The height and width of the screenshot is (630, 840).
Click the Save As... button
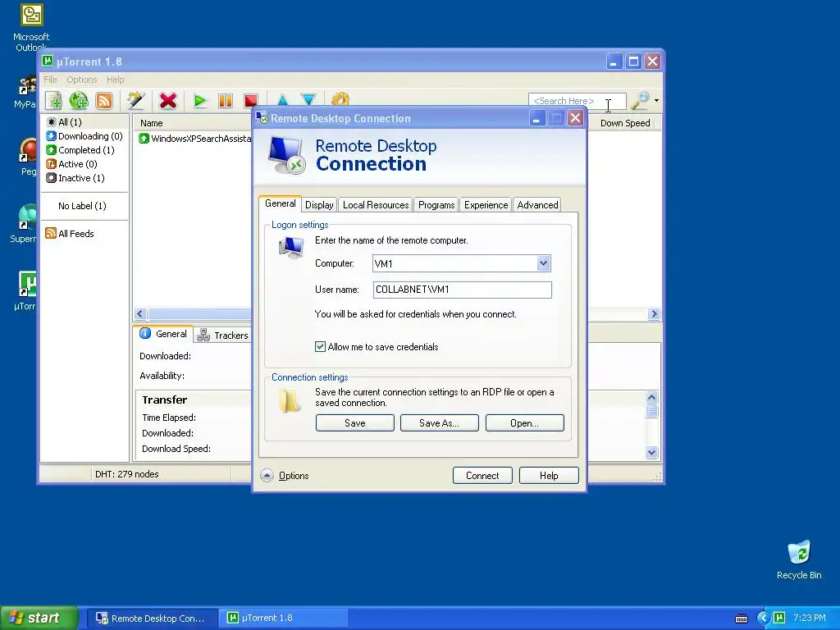[440, 422]
